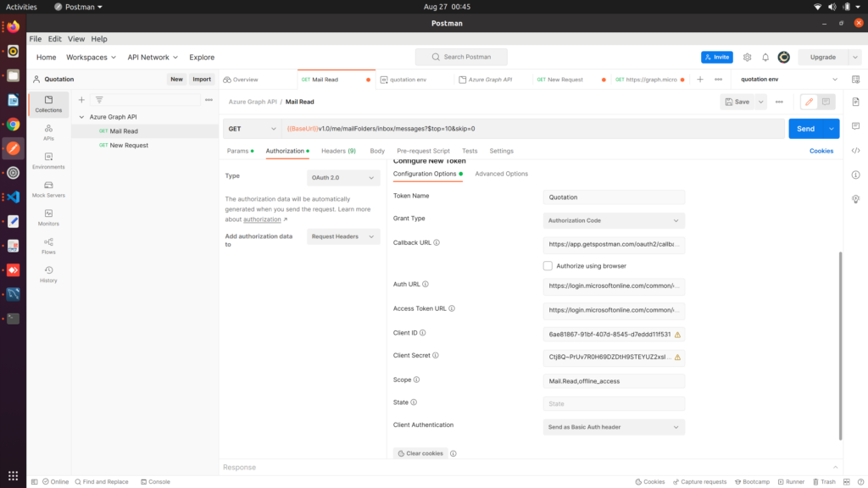
Task: Open the Collections sidebar panel
Action: (x=48, y=103)
